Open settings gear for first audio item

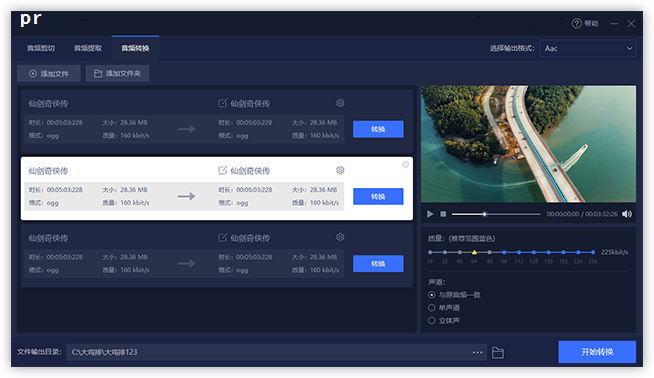pyautogui.click(x=340, y=103)
